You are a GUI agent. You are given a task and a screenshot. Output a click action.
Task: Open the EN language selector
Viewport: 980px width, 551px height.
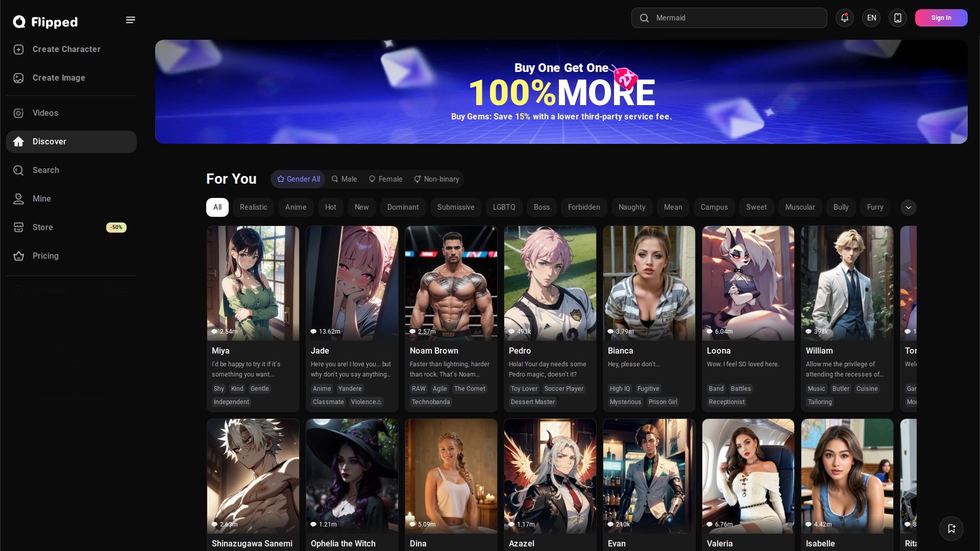pos(871,18)
